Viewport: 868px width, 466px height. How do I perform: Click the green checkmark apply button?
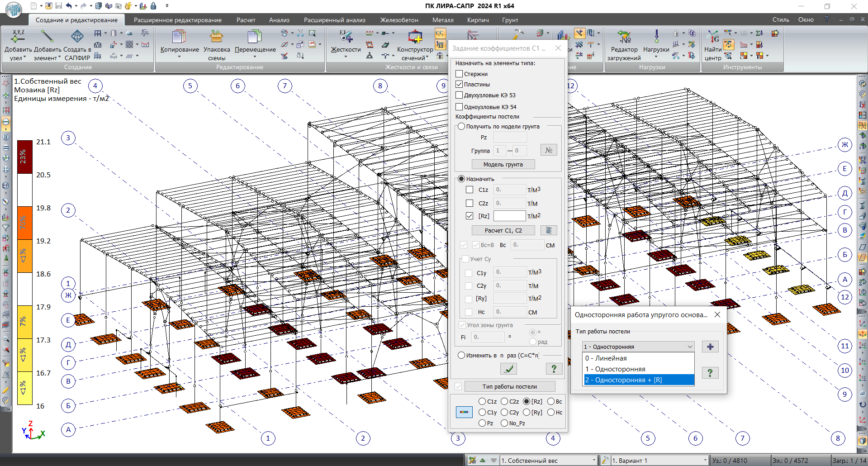click(x=509, y=369)
